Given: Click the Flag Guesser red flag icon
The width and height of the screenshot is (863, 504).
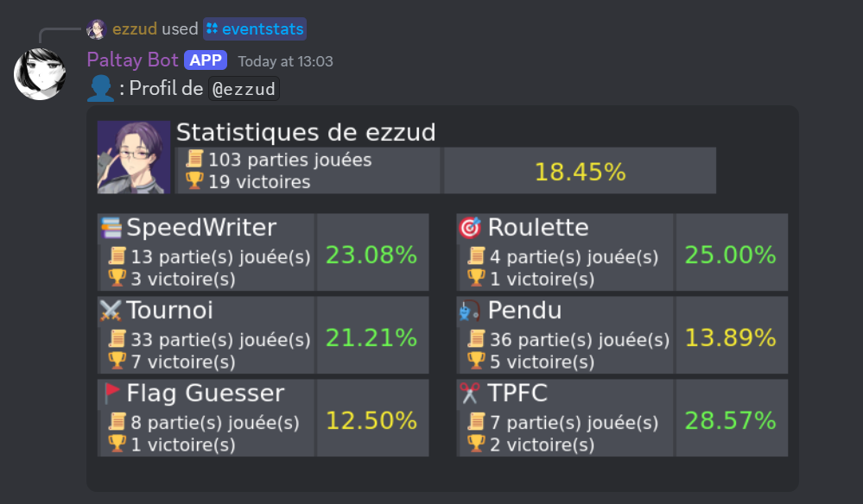Looking at the screenshot, I should [112, 393].
